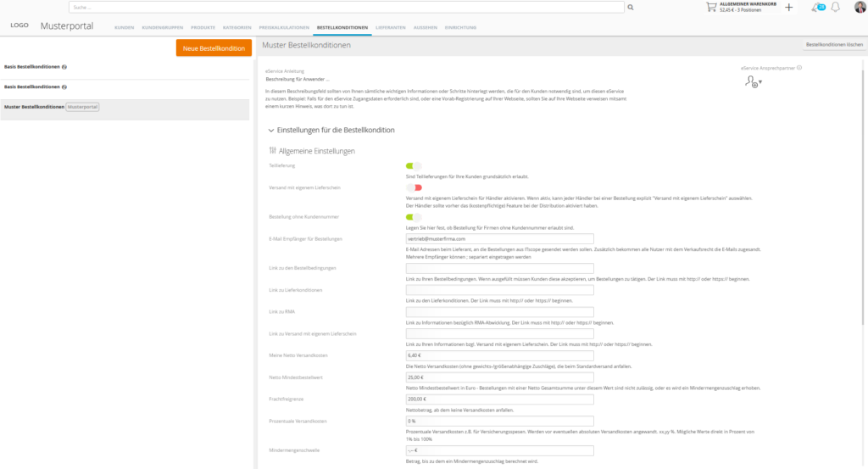The image size is (868, 469).
Task: Click the Musterportal tag in the list
Action: click(x=82, y=107)
